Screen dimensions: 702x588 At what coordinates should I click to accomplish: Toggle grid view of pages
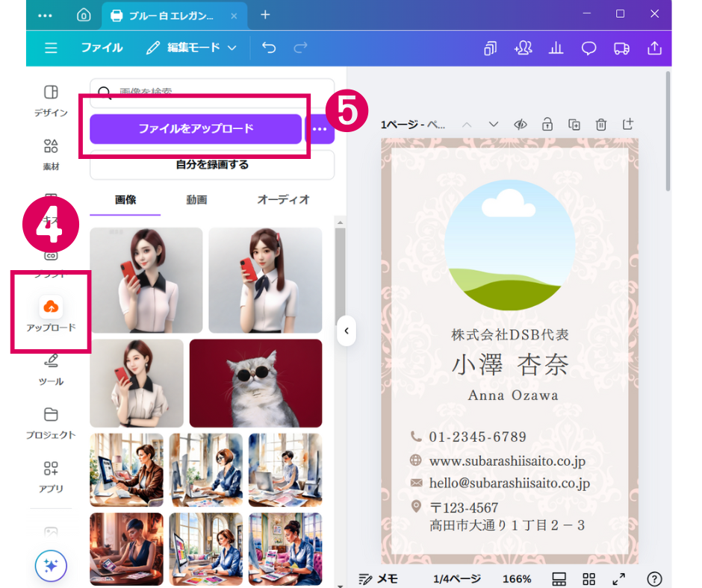(x=588, y=579)
